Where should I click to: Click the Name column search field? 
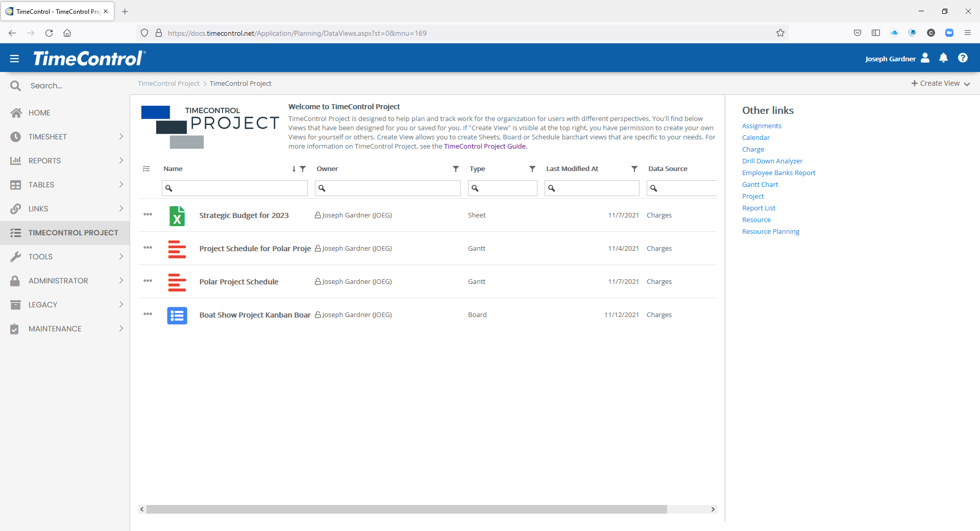[x=235, y=188]
